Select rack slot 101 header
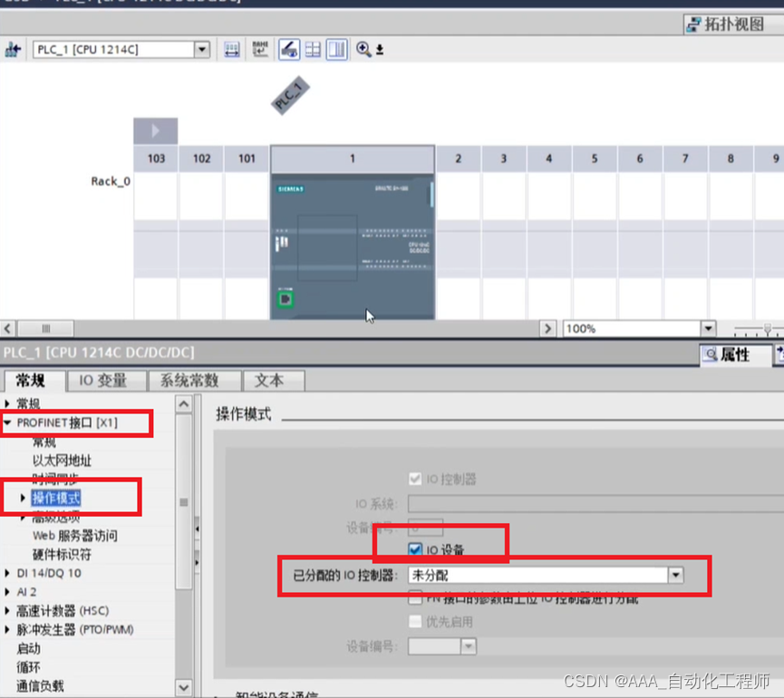The height and width of the screenshot is (698, 784). (247, 159)
